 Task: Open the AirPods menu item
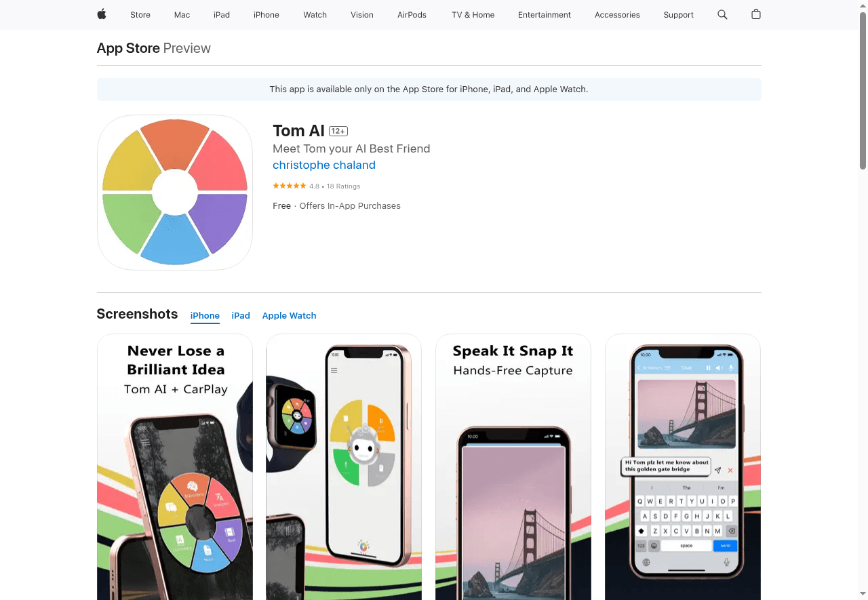point(412,14)
